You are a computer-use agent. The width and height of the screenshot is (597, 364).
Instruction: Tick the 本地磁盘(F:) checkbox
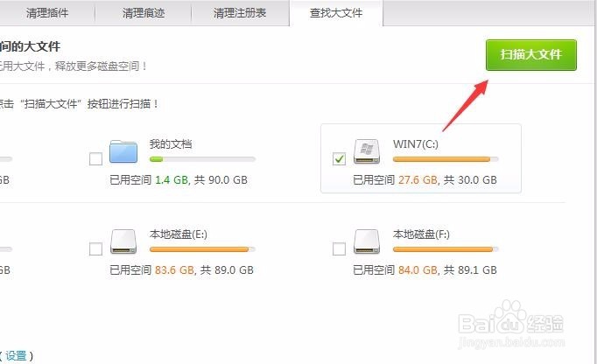point(339,249)
